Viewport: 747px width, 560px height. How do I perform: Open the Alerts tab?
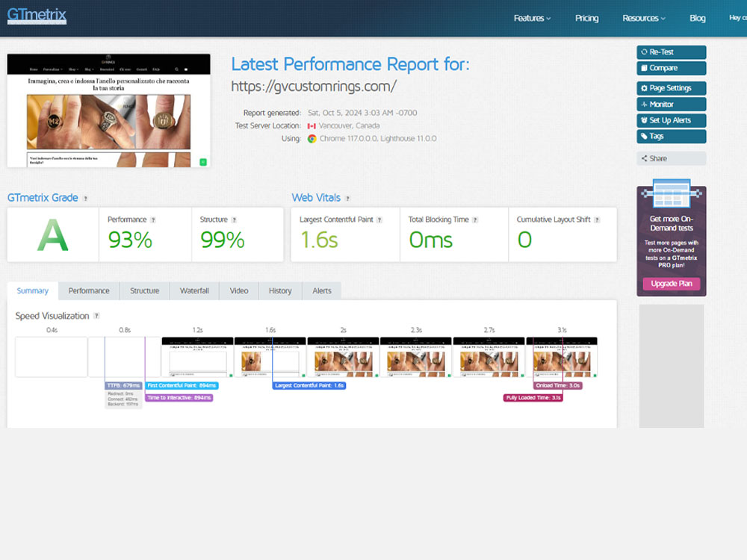pyautogui.click(x=321, y=291)
